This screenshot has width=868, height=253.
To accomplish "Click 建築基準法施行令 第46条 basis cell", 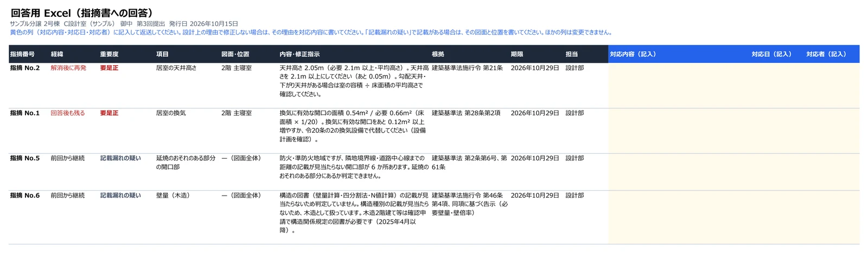I will [x=470, y=204].
